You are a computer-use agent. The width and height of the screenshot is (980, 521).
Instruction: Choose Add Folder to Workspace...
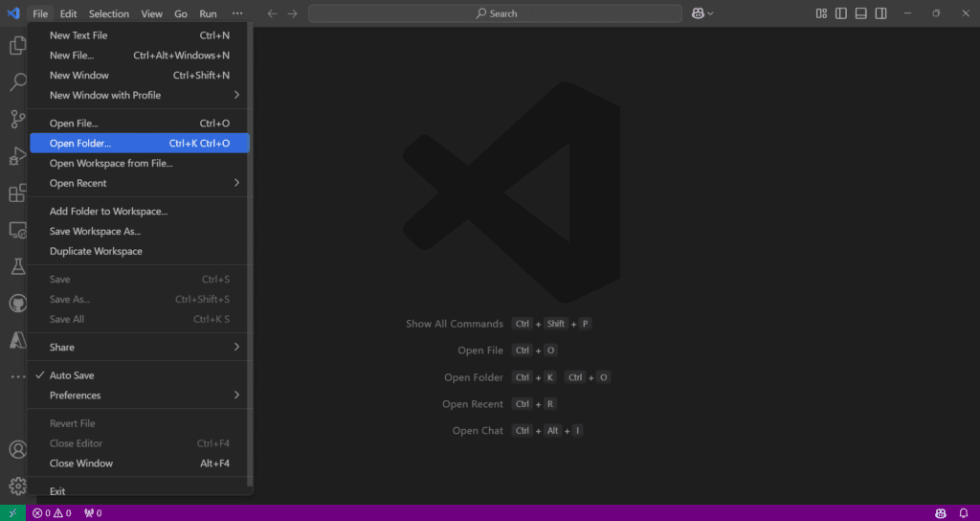click(x=140, y=212)
